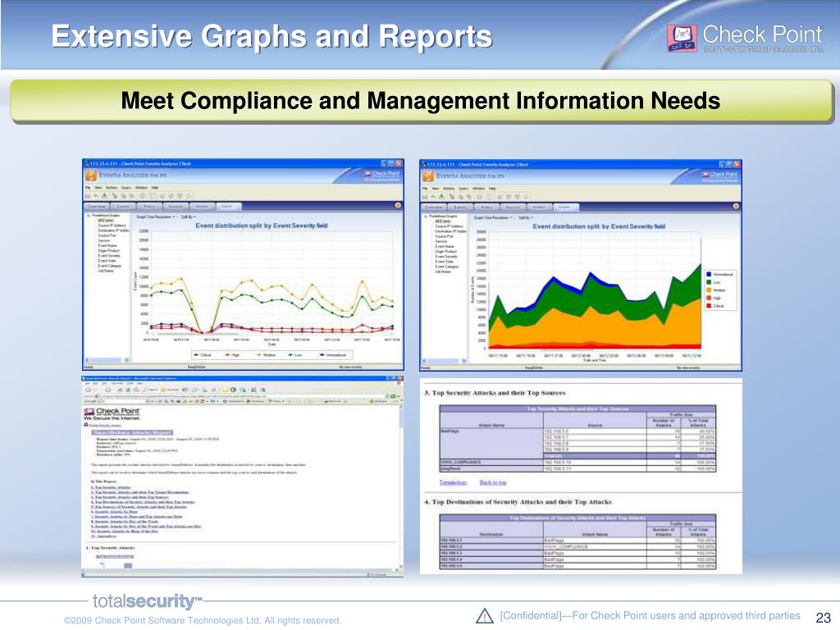Open Query menu in the area-chart Eventia window

[463, 189]
